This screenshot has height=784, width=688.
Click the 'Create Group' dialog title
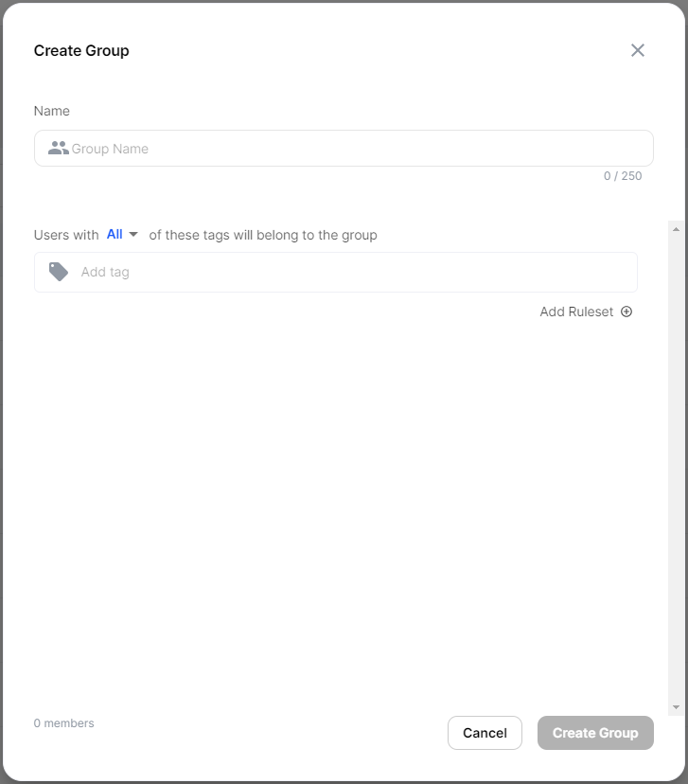[81, 51]
